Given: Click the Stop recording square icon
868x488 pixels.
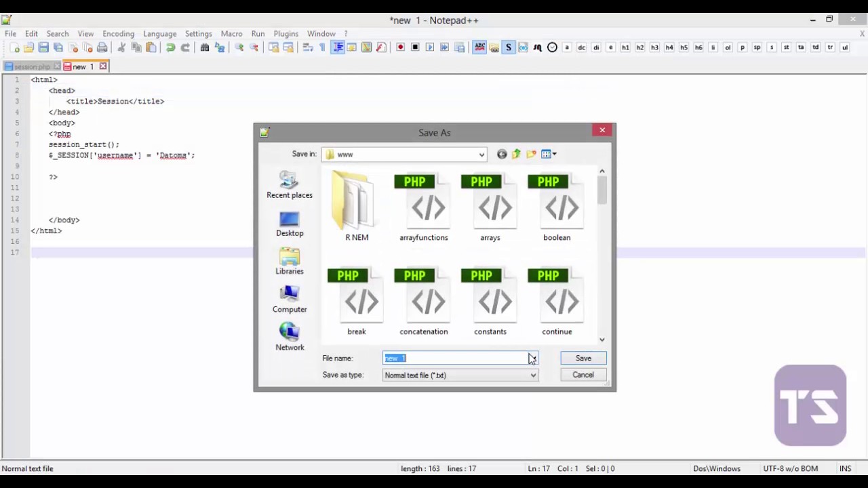Looking at the screenshot, I should (415, 47).
